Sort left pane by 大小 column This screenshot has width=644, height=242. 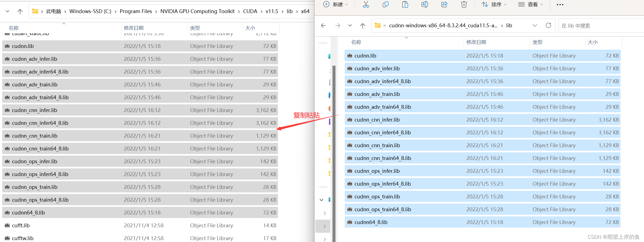click(x=250, y=28)
